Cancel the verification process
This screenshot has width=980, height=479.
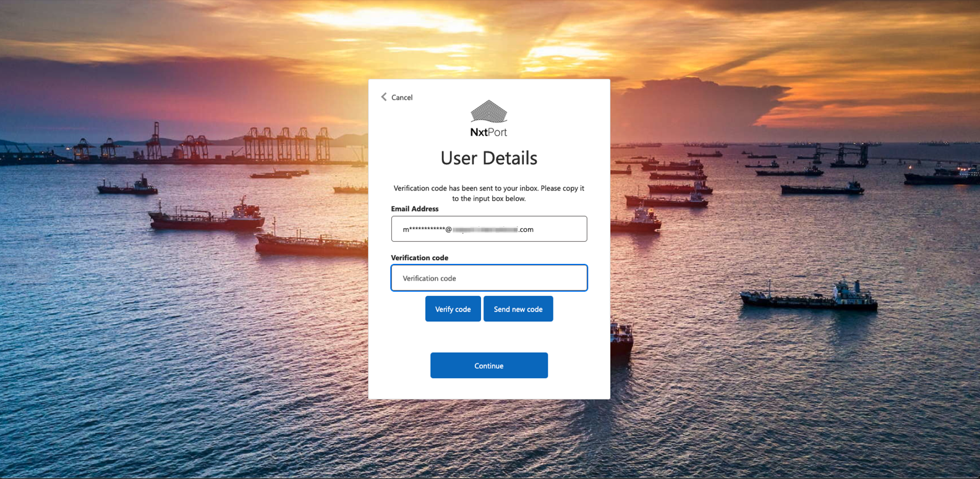(x=401, y=98)
